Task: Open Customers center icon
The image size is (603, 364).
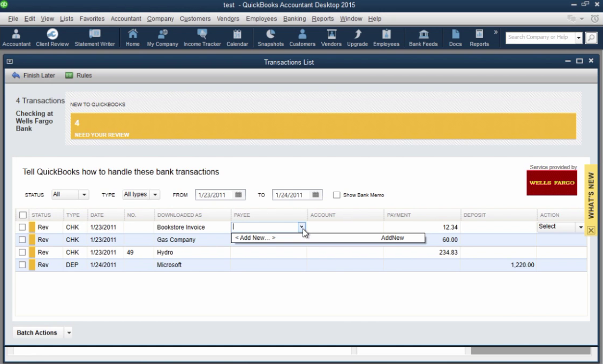Action: click(302, 38)
